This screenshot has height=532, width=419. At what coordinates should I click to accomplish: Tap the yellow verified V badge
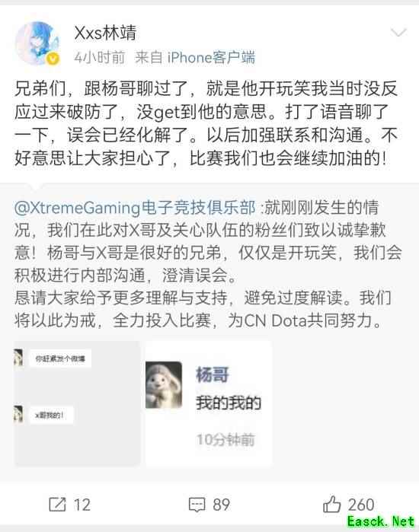53,59
